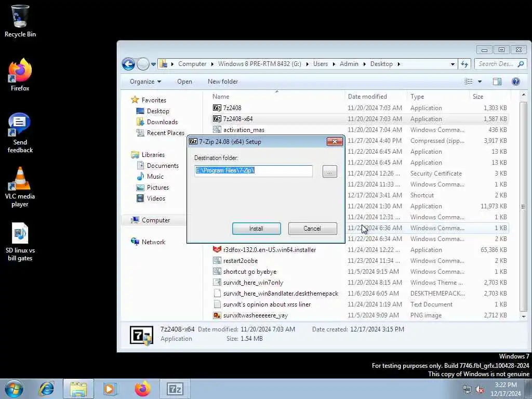
Task: Click the Change your view icon
Action: pos(469,82)
